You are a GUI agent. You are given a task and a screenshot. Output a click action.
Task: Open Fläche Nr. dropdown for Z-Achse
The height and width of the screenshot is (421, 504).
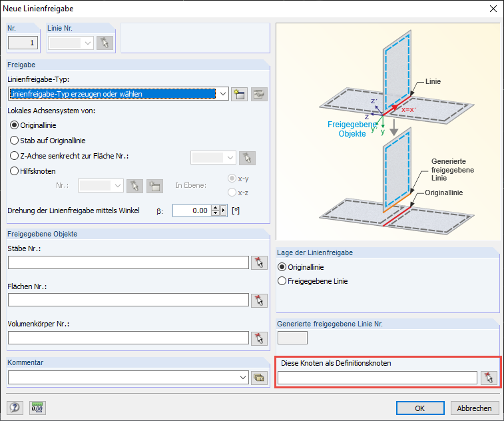[x=230, y=158]
